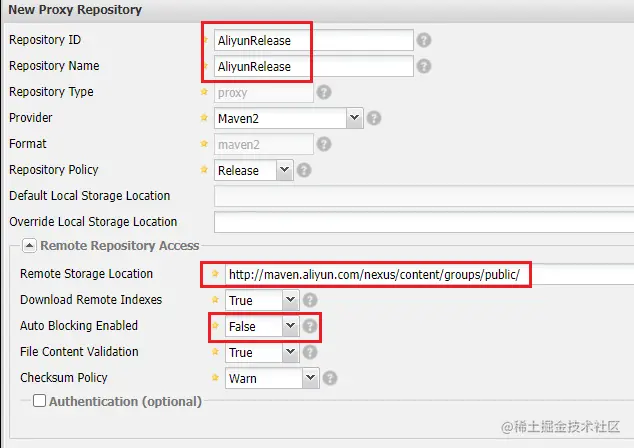Click help icon next to File Content Validation

tap(310, 352)
